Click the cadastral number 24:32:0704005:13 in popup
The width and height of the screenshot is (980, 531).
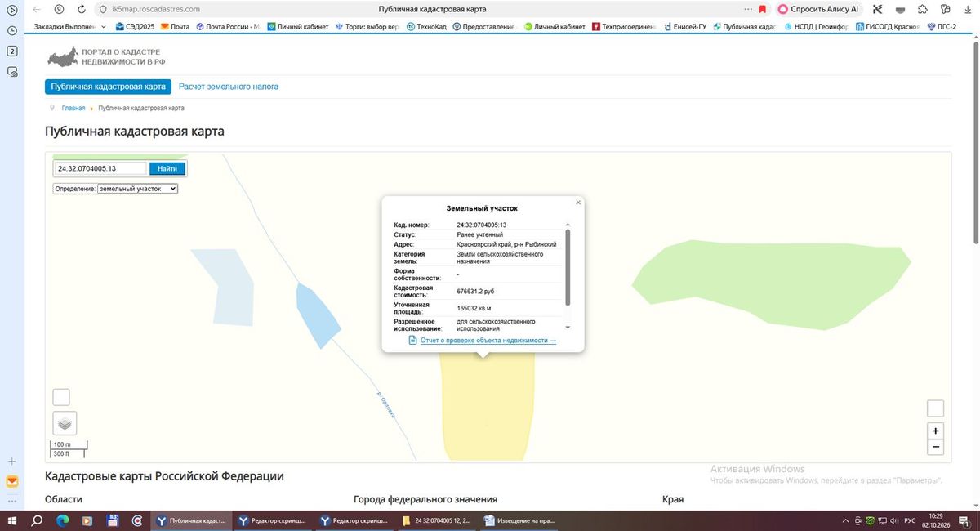tap(482, 225)
